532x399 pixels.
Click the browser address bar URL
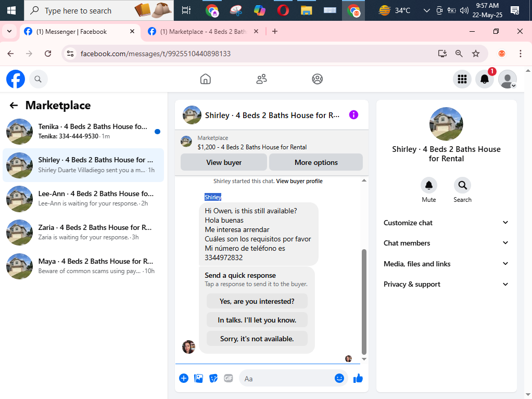coord(156,54)
